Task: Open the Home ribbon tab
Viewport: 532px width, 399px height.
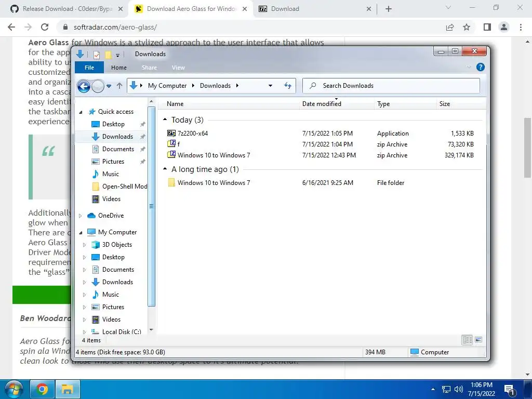Action: pos(119,68)
